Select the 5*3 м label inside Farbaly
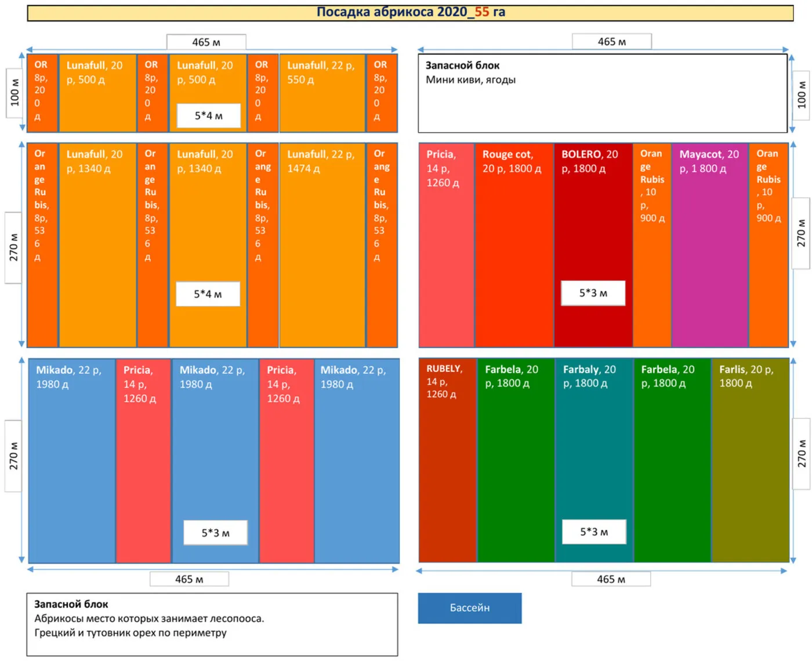Screen dimensions: 812x661 click(594, 532)
